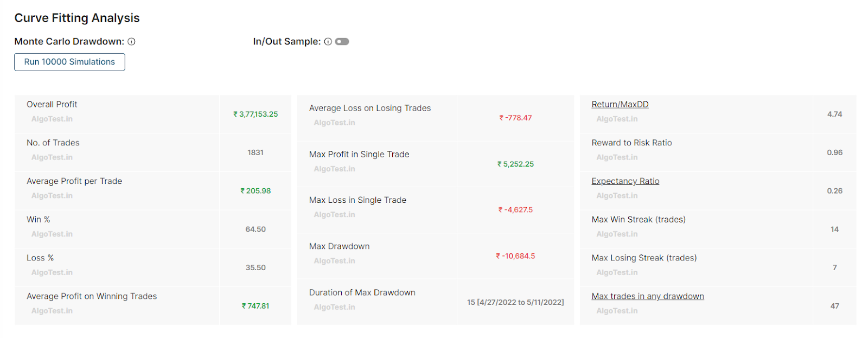Click the No. of Trades row

coord(53,143)
